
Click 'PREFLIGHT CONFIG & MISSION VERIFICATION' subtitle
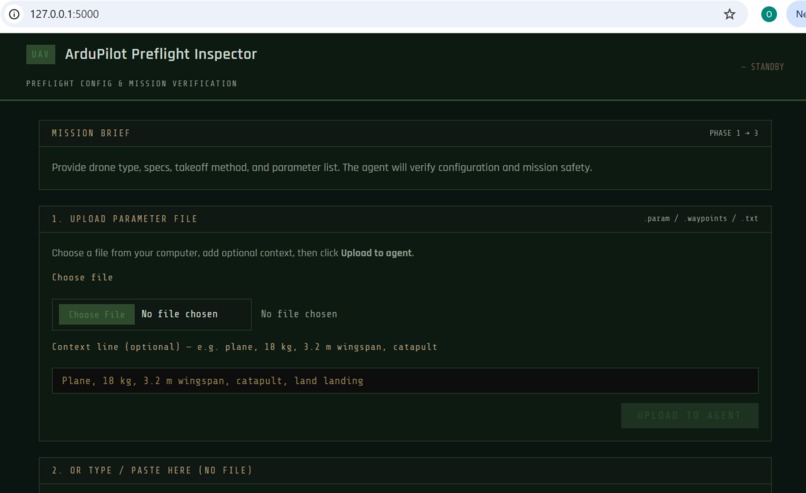(132, 83)
